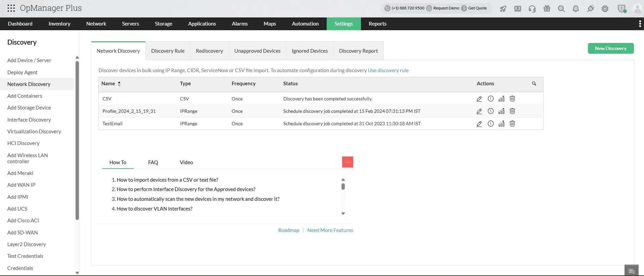Delete the TestEmail discovery profile
This screenshot has width=644, height=276.
point(512,124)
